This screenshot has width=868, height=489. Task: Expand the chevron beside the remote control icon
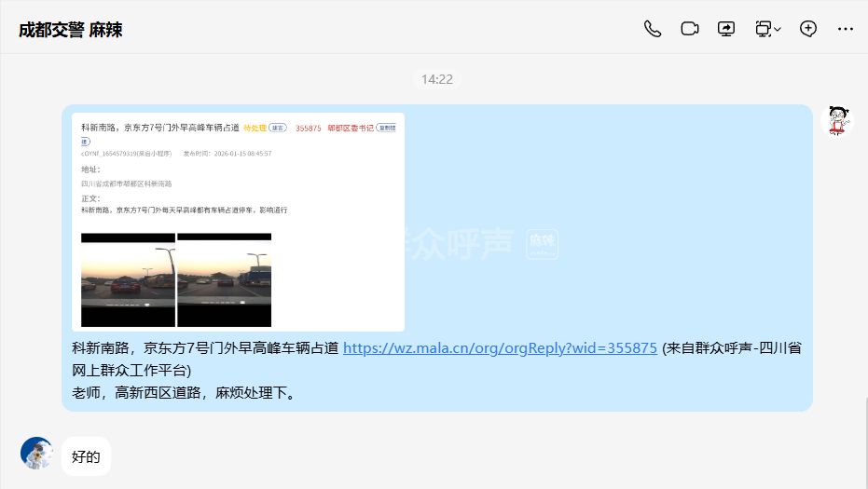[x=778, y=30]
